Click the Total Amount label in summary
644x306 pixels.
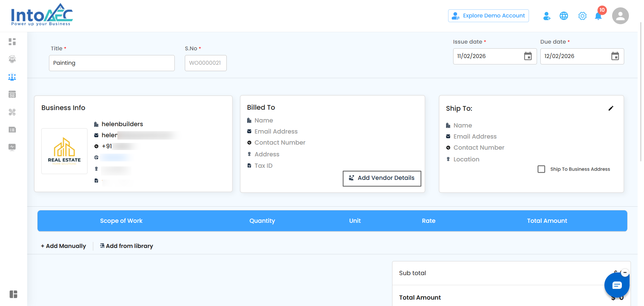(420, 298)
